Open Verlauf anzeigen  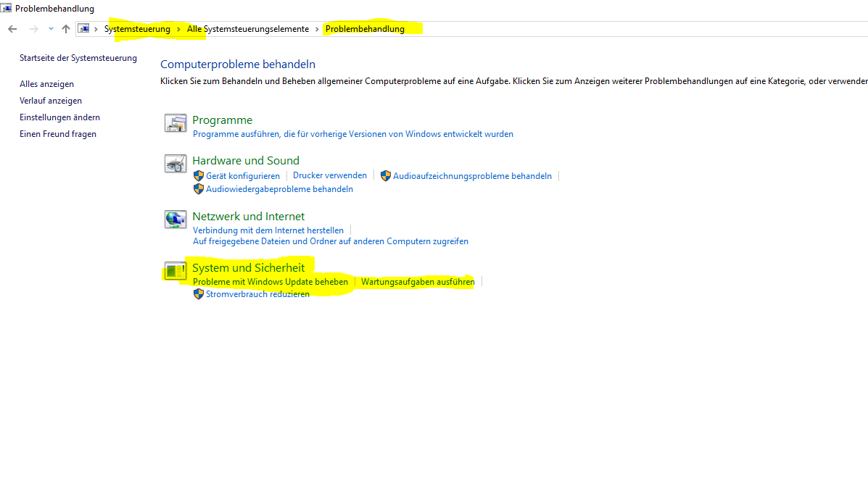[50, 101]
